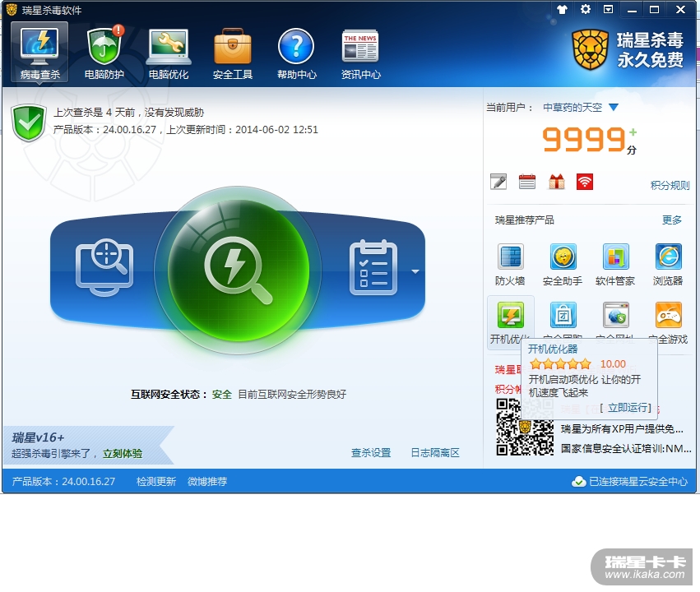The width and height of the screenshot is (700, 592).
Task: Open the 病毒查杀 virus scan tab
Action: click(39, 53)
